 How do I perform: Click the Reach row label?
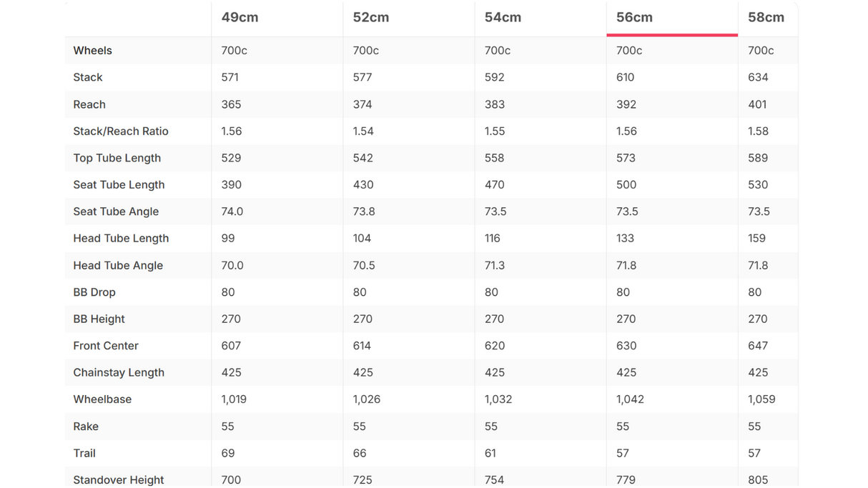(x=89, y=104)
